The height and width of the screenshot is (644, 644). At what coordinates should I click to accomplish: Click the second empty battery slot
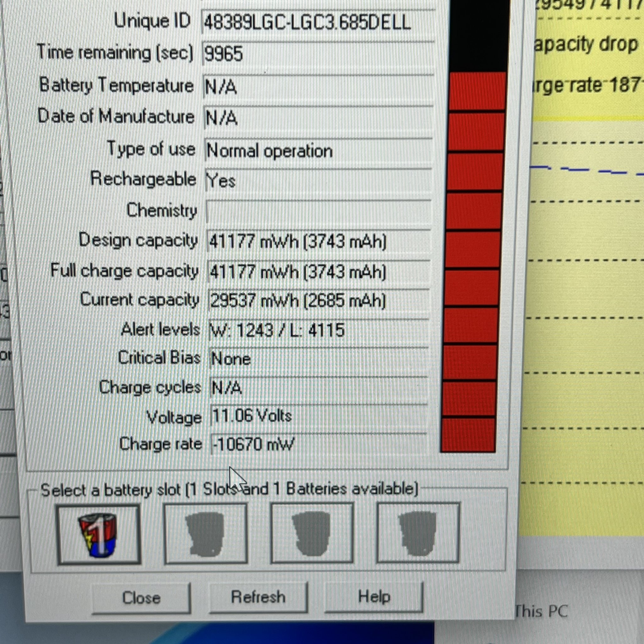click(x=206, y=534)
